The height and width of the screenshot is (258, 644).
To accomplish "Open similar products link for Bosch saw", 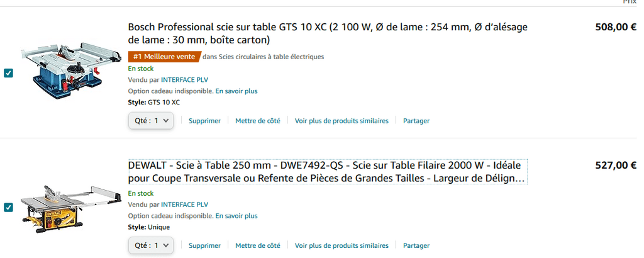I will (x=341, y=121).
